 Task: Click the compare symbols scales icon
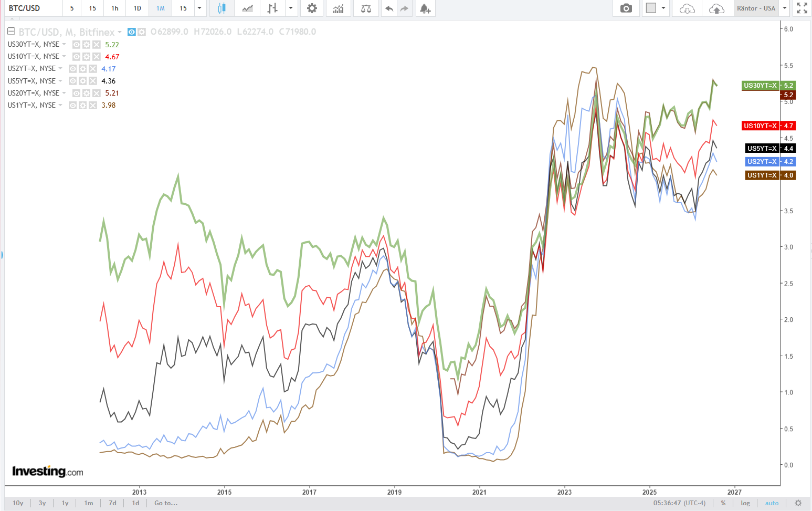(x=366, y=8)
